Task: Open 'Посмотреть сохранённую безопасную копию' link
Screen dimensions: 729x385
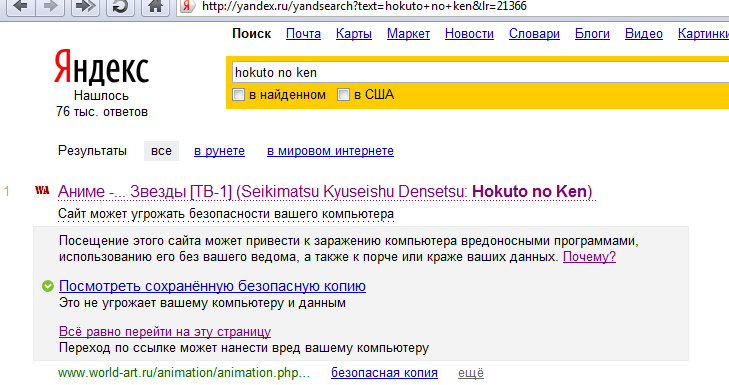Action: click(212, 286)
